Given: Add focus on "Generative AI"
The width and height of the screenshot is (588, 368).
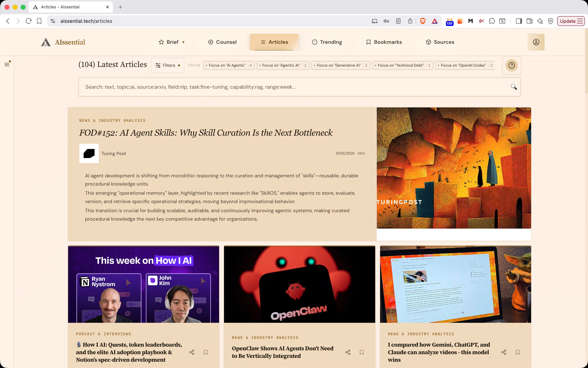Looking at the screenshot, I should coord(341,65).
